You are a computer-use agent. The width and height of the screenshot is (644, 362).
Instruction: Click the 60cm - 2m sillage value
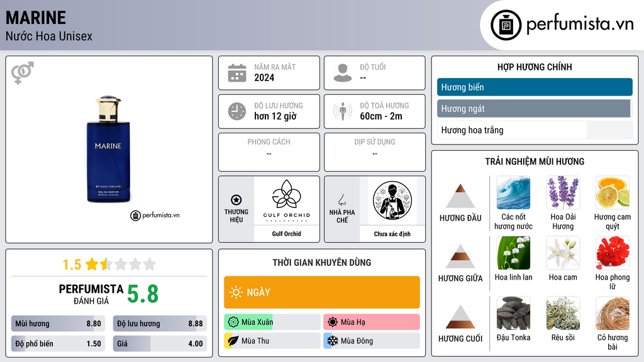tap(381, 116)
